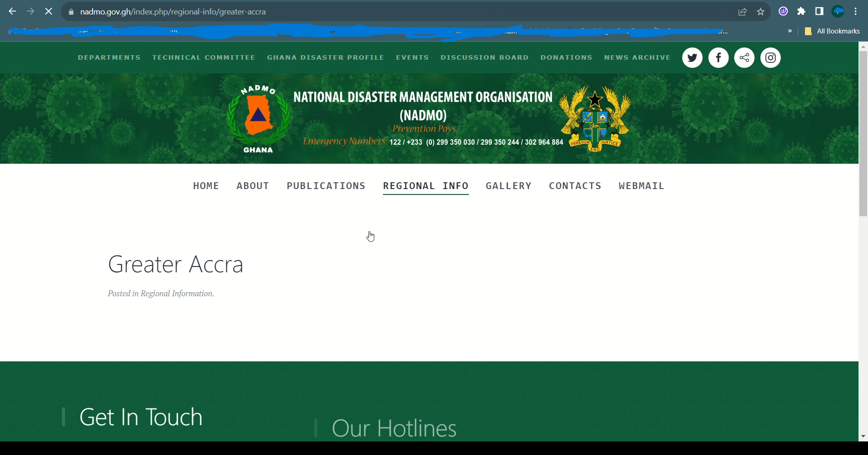Open Chrome three-dot menu
This screenshot has width=868, height=455.
[x=855, y=12]
